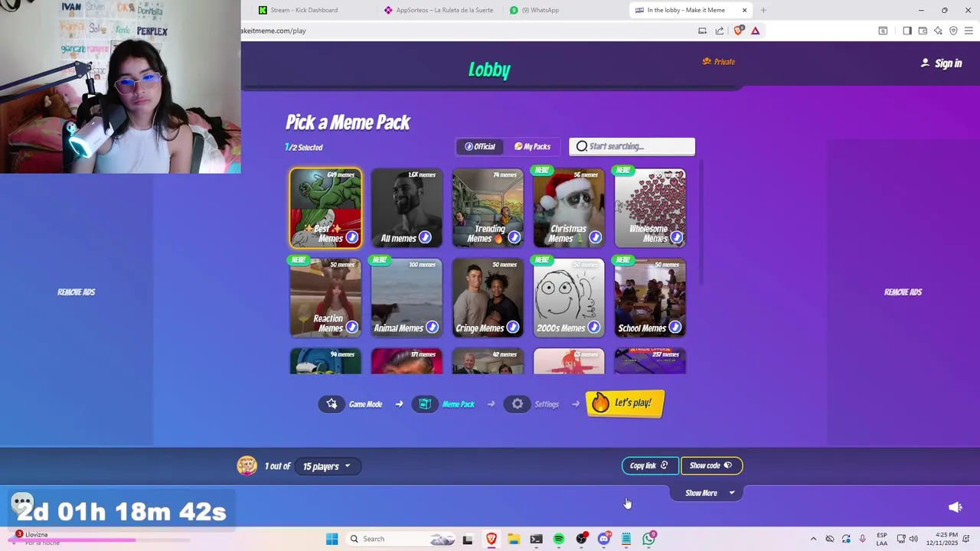The image size is (980, 551).
Task: Click the Start searching field
Action: 632,146
